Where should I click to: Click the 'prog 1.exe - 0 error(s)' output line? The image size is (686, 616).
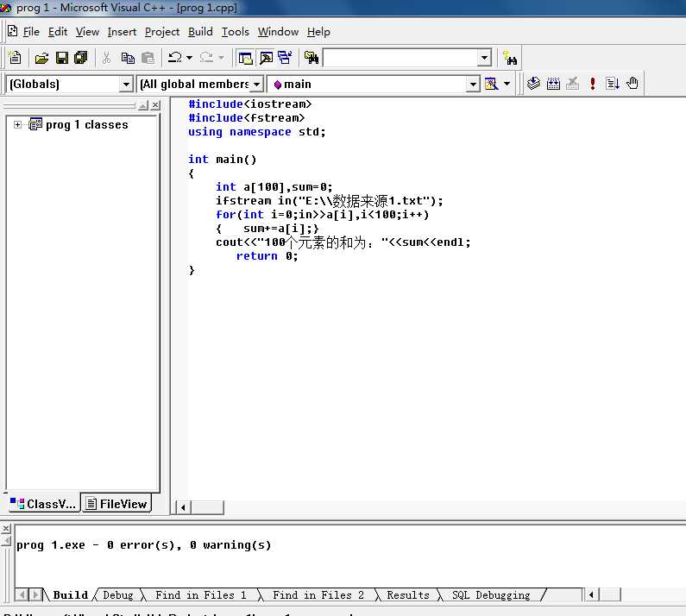143,544
